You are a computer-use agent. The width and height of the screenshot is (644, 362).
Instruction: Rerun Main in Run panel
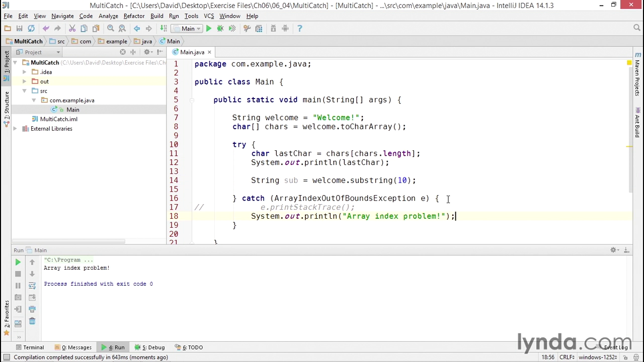18,262
